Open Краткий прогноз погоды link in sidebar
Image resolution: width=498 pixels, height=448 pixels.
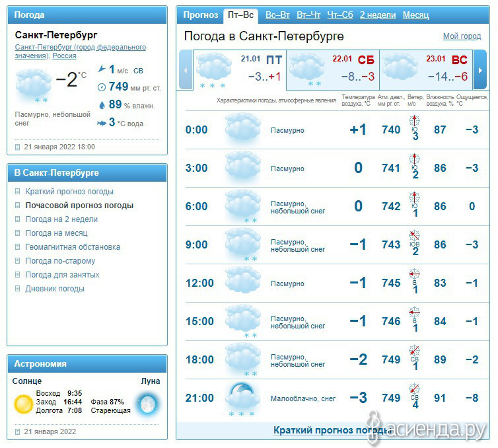pyautogui.click(x=69, y=192)
